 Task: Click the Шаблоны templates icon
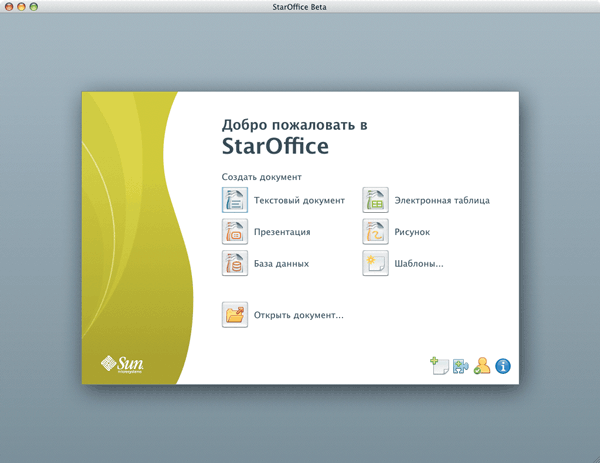tap(375, 263)
